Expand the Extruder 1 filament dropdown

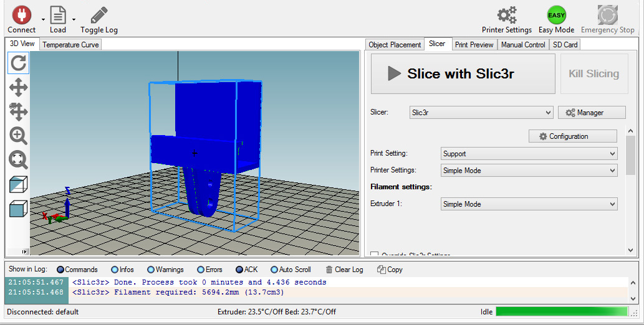pos(529,204)
